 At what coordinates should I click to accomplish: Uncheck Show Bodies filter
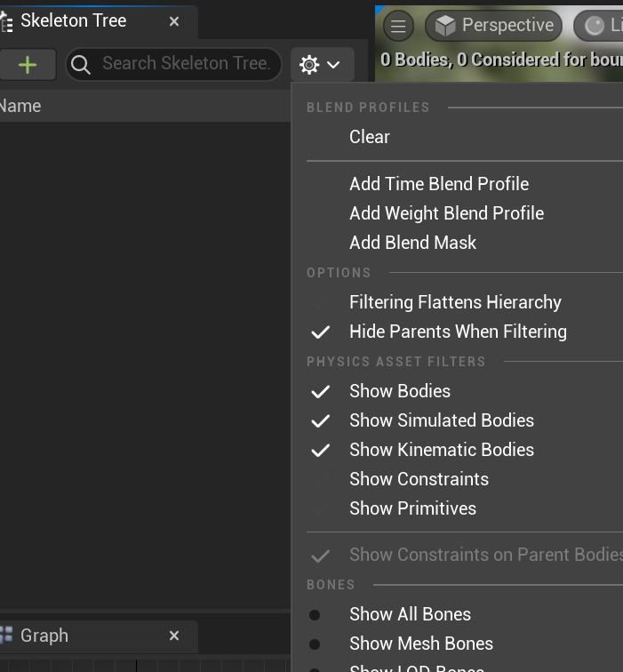400,391
